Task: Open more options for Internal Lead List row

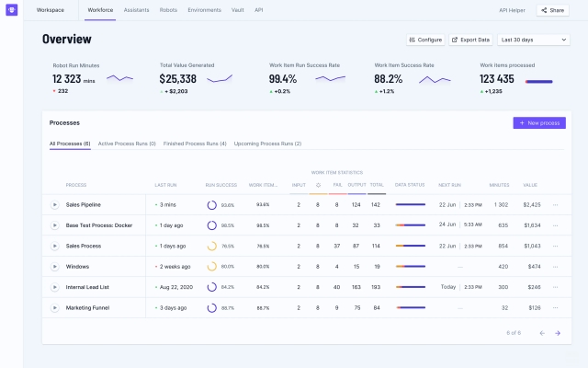Action: pos(555,287)
